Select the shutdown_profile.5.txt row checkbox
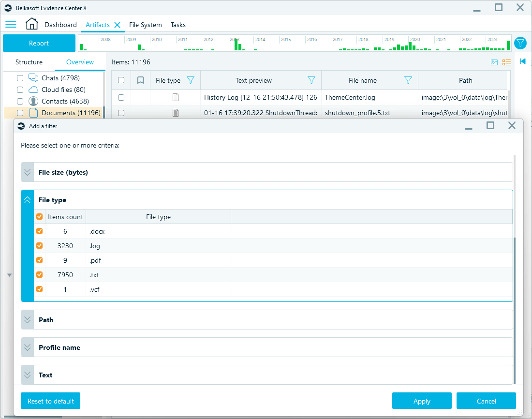The image size is (532, 419). tap(121, 113)
